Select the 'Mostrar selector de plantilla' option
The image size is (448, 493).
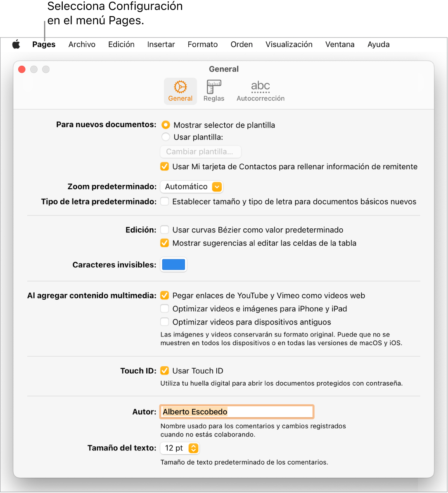coord(166,125)
